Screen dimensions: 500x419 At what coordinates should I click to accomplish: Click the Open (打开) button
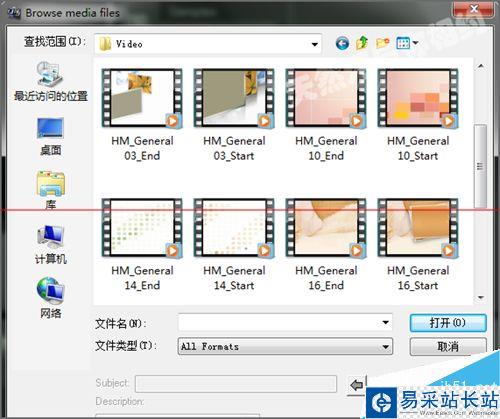[x=448, y=323]
